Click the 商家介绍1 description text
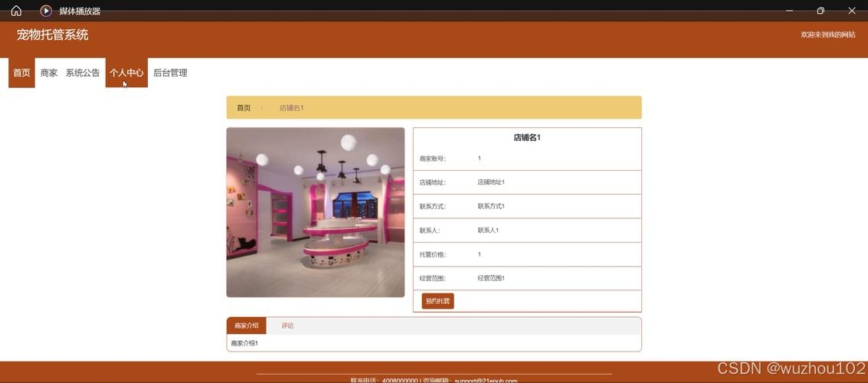This screenshot has width=868, height=383. pyautogui.click(x=244, y=343)
